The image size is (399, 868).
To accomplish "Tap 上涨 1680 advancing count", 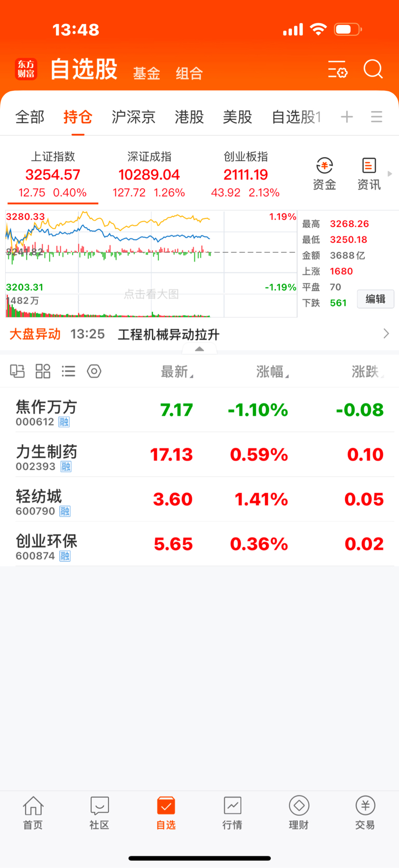I will (328, 271).
